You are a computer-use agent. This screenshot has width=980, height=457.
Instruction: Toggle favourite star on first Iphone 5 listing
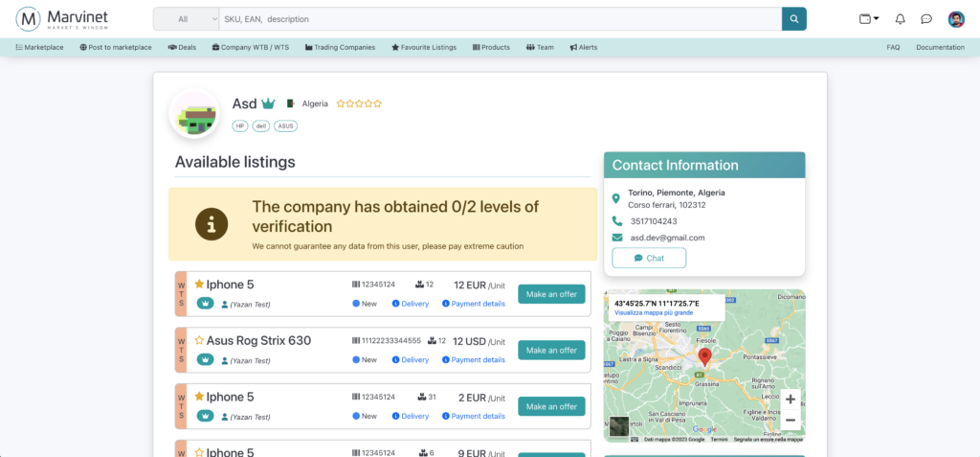pyautogui.click(x=200, y=285)
